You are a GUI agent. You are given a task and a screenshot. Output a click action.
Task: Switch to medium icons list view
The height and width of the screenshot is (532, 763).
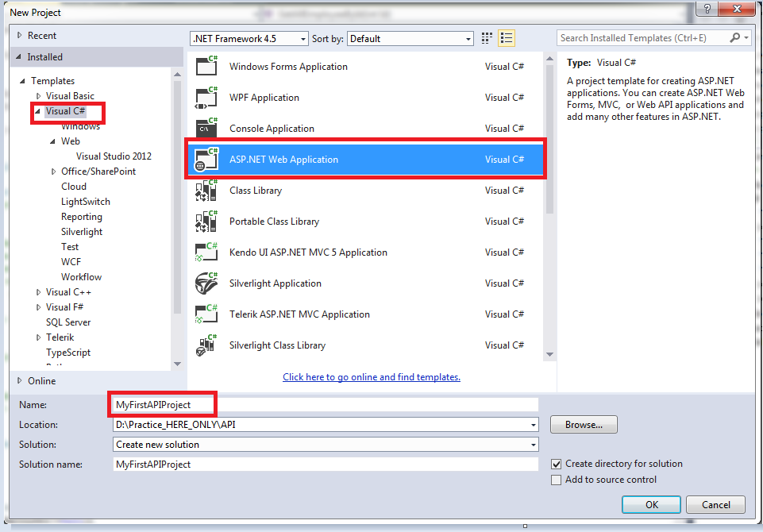point(507,38)
